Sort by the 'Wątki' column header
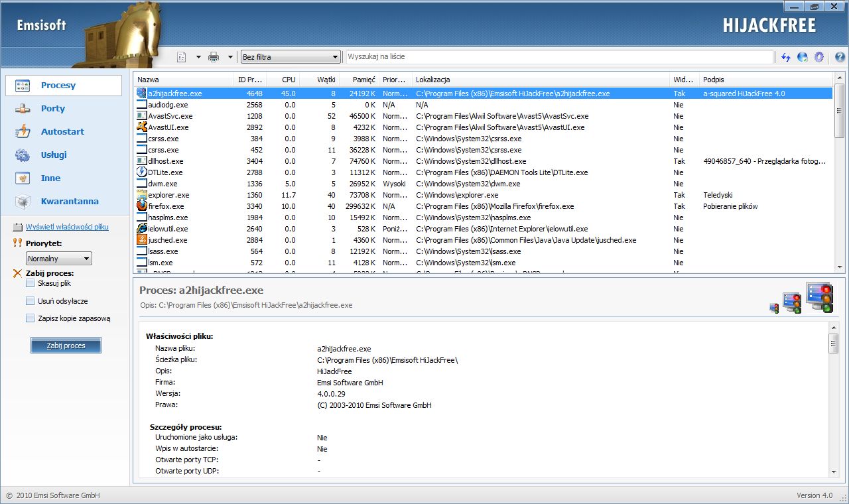849x504 pixels. coord(319,80)
